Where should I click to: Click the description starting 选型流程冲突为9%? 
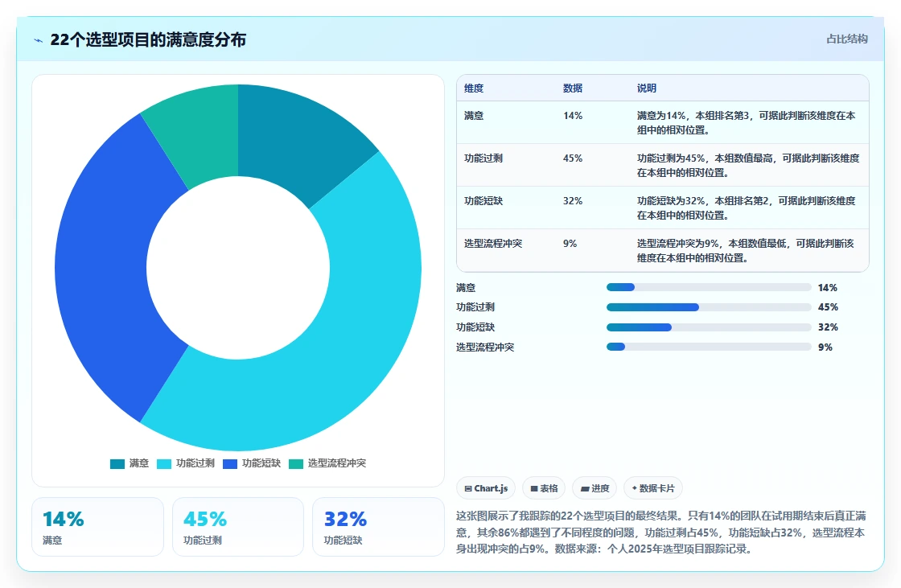pyautogui.click(x=745, y=251)
